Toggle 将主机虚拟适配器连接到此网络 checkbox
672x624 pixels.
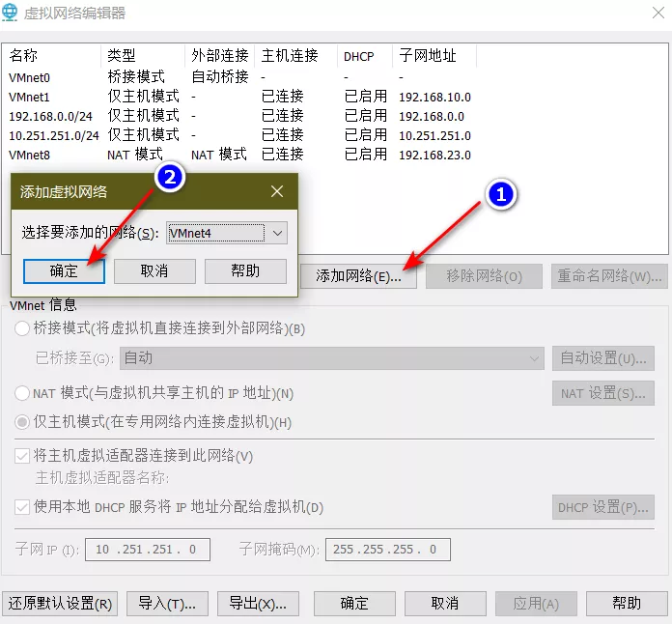[22, 456]
